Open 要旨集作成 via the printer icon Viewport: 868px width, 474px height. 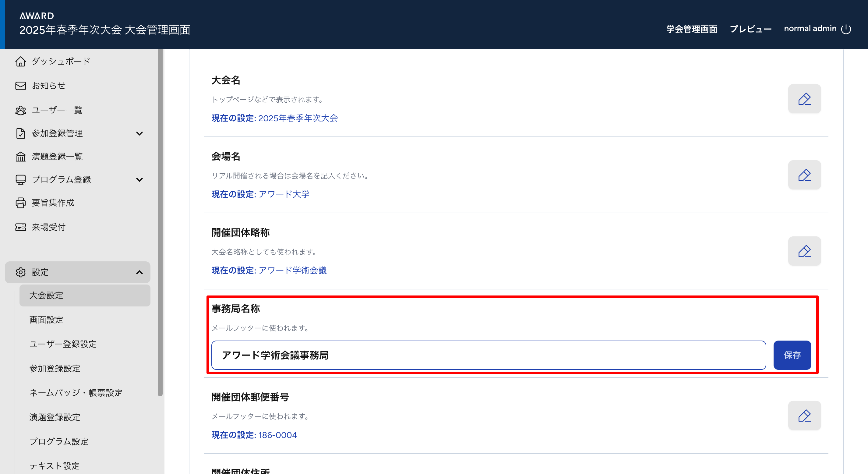click(x=20, y=203)
